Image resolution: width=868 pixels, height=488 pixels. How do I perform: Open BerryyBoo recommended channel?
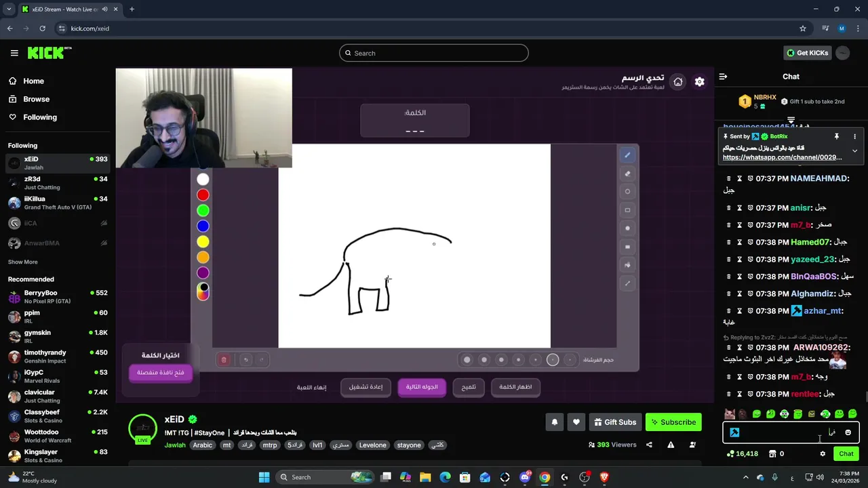tap(58, 297)
